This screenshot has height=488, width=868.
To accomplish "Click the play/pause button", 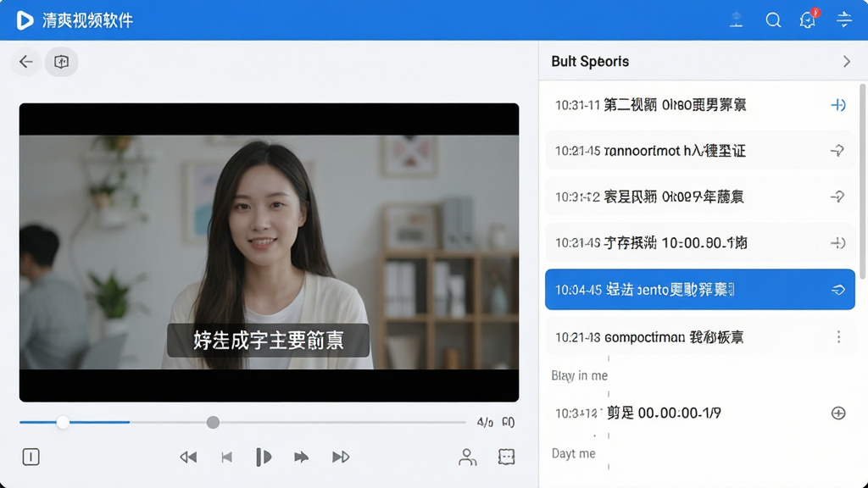I will [264, 457].
